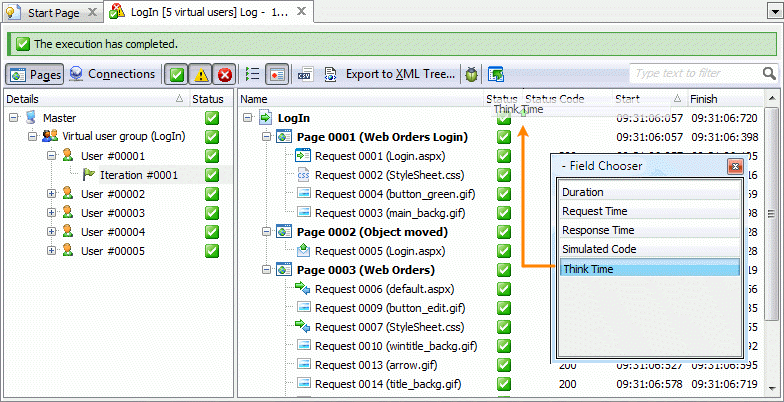Click the Iteration #0001 flag icon

(88, 174)
